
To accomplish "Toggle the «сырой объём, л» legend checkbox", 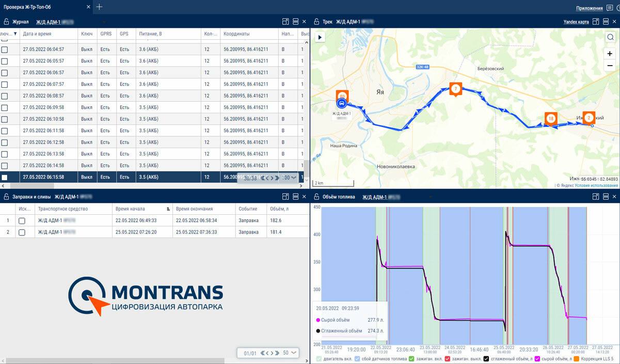I will click(537, 359).
